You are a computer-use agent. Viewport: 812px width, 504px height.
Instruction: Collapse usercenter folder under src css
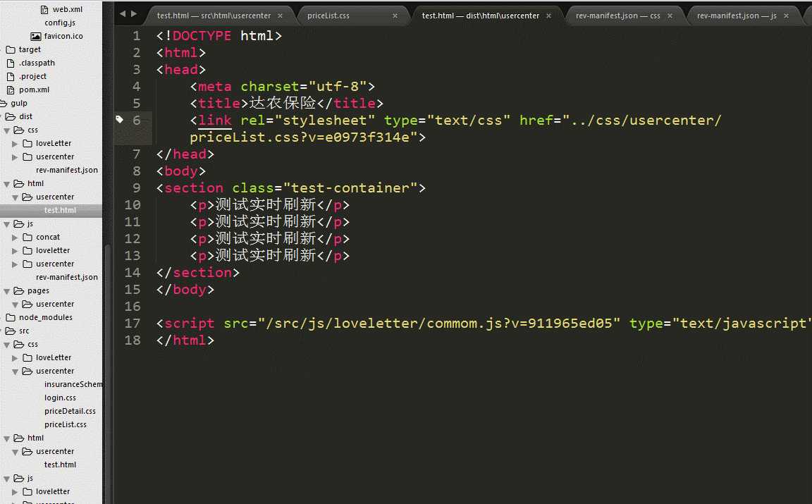coord(15,372)
